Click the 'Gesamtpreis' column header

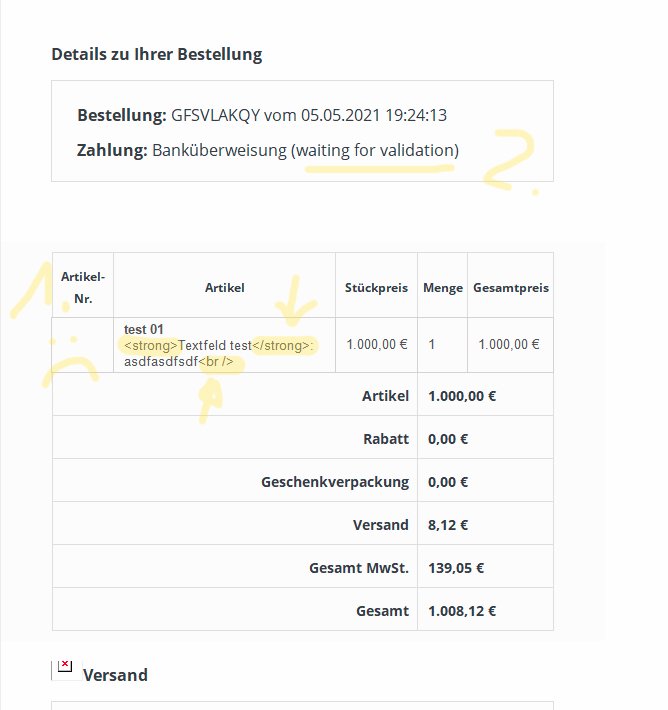510,288
